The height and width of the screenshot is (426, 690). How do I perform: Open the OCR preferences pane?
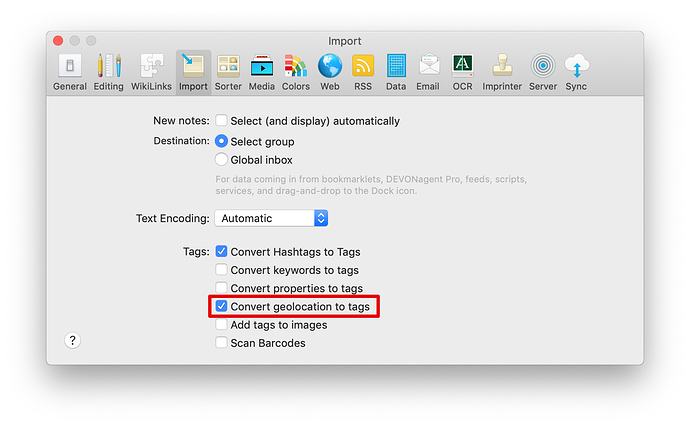462,72
